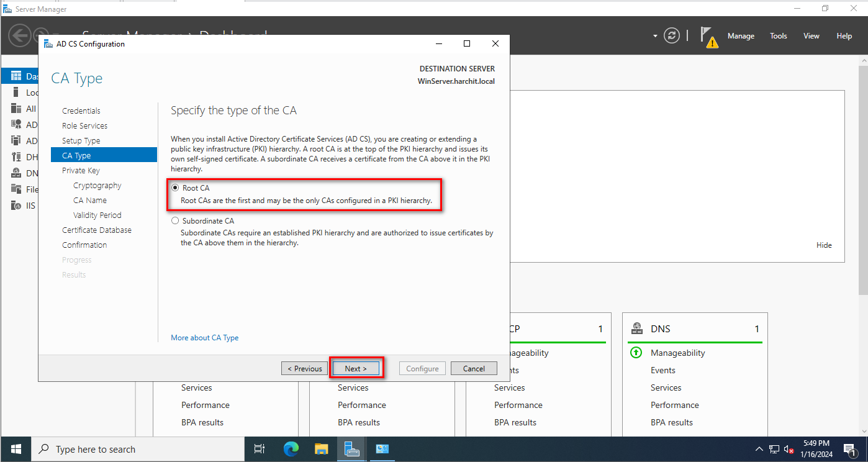
Task: Click the Task View taskbar icon
Action: point(260,449)
